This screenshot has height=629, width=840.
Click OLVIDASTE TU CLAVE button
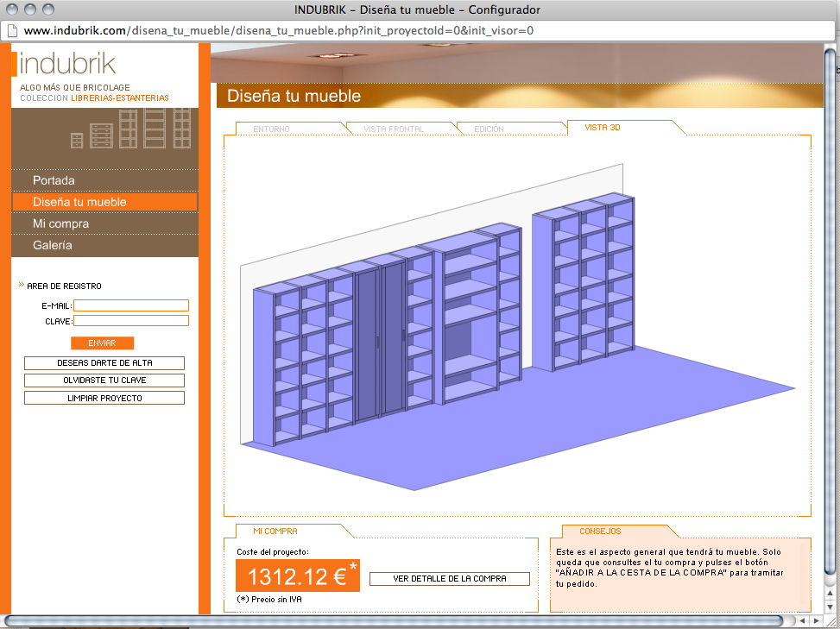[104, 381]
